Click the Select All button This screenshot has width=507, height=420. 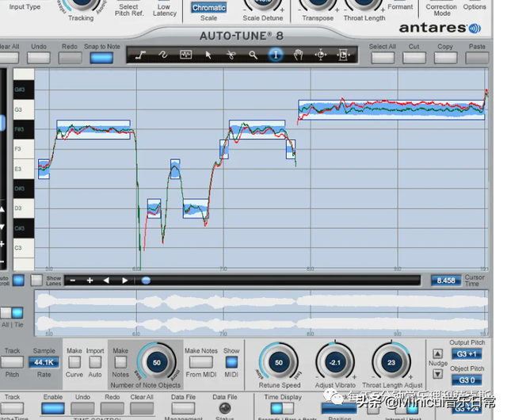[382, 58]
